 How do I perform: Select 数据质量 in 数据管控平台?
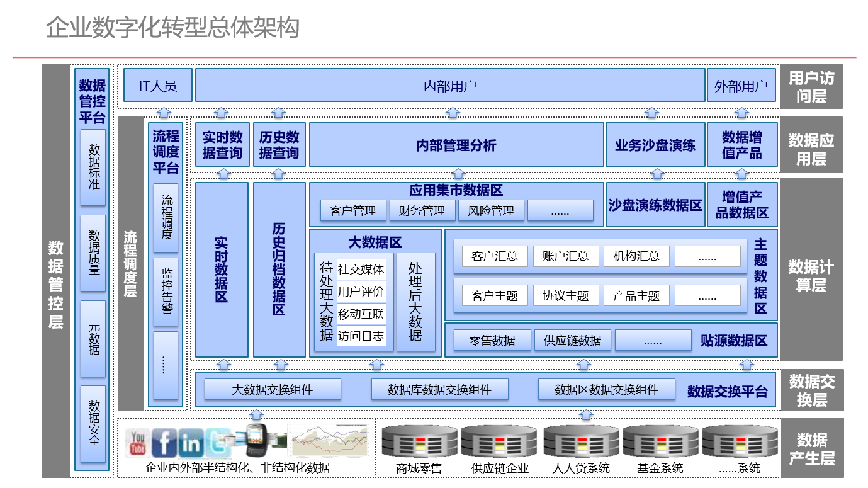[94, 253]
